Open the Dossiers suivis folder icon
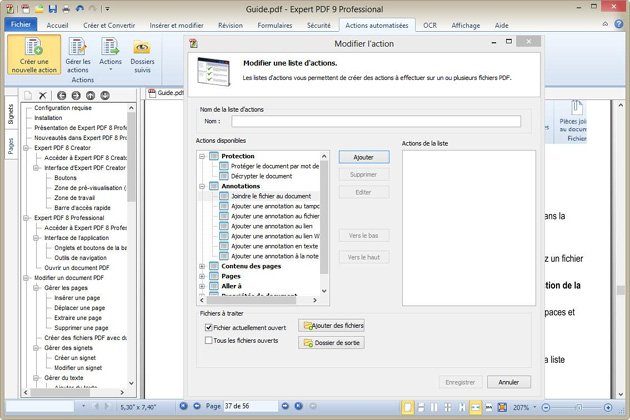Image resolution: width=630 pixels, height=420 pixels. pyautogui.click(x=142, y=56)
